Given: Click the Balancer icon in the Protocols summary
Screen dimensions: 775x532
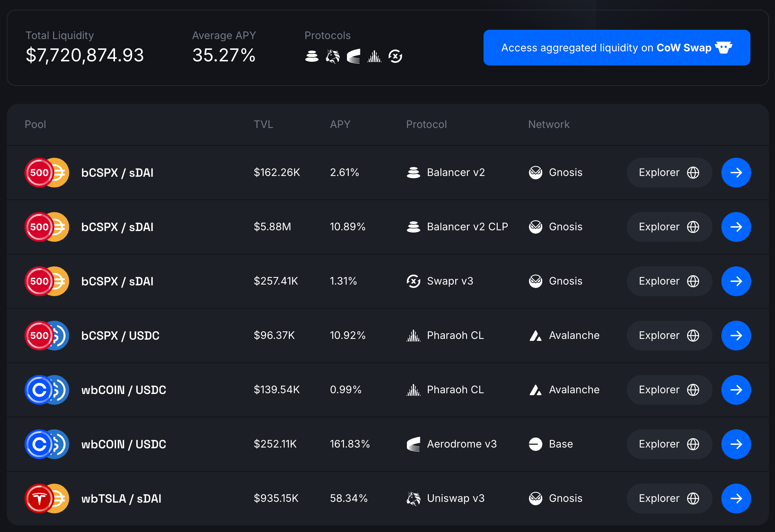Looking at the screenshot, I should click(312, 56).
